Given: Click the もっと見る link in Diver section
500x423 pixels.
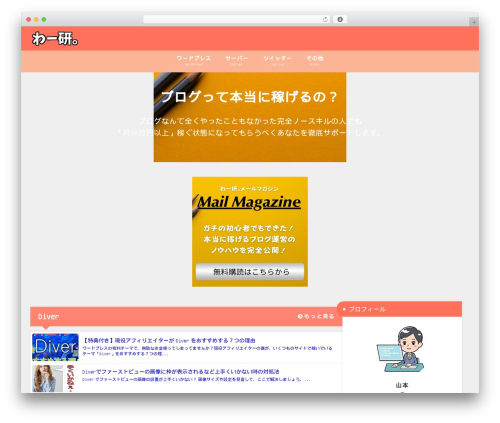Looking at the screenshot, I should coord(316,316).
